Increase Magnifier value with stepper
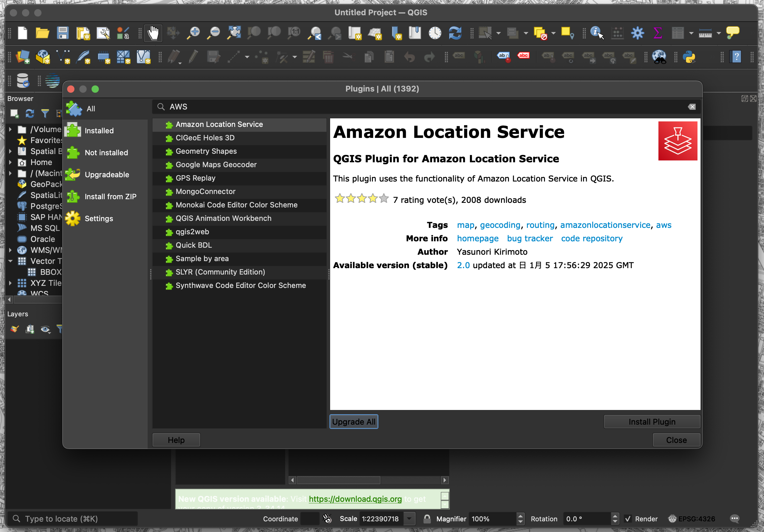This screenshot has height=532, width=764. coord(520,516)
